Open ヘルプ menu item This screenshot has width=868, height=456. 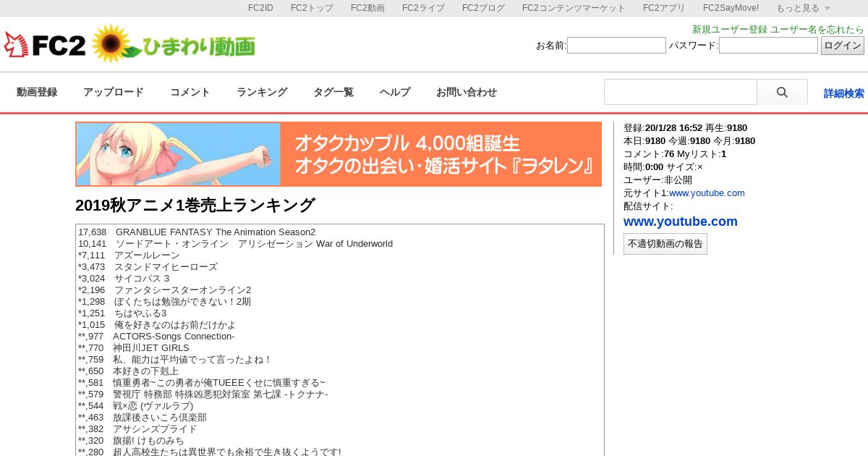395,93
